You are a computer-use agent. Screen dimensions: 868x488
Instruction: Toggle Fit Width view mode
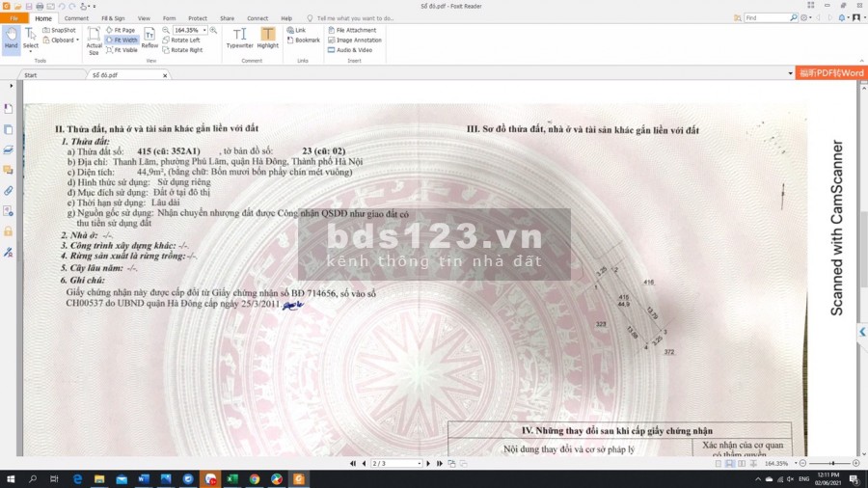point(122,41)
